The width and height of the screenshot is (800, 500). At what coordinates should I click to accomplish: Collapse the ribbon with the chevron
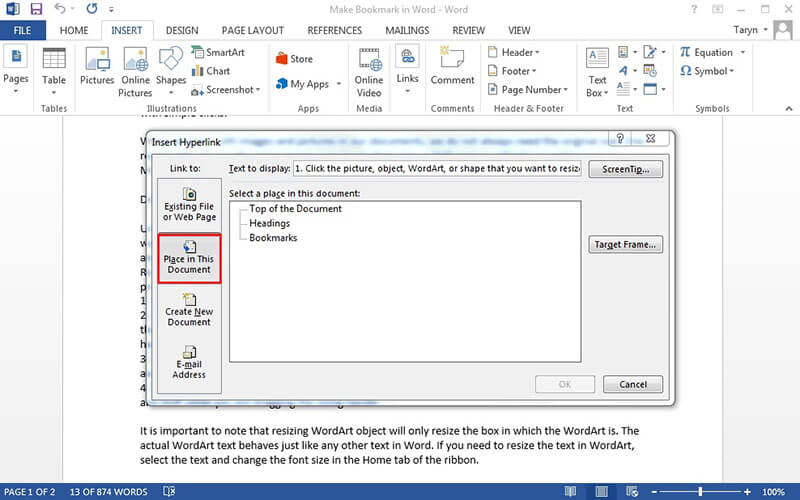pyautogui.click(x=789, y=109)
